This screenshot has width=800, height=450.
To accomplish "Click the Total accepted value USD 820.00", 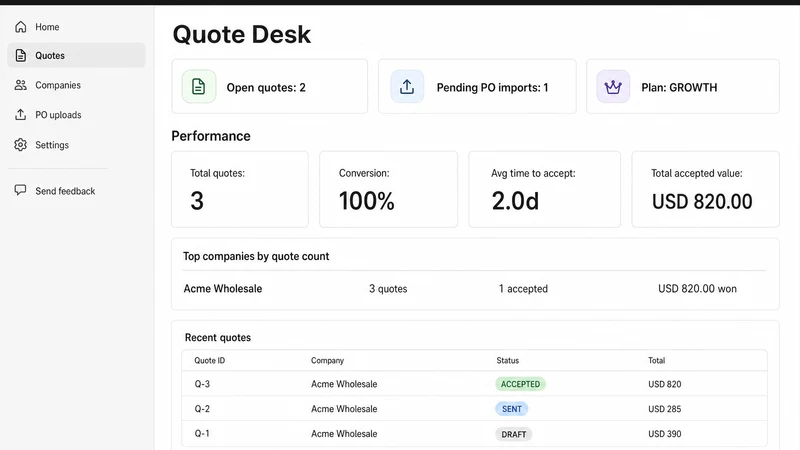I will click(x=702, y=202).
